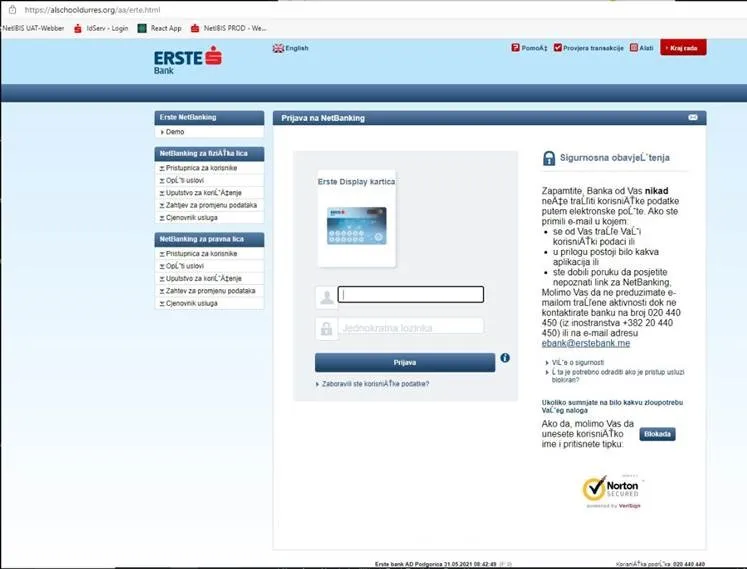Screen dimensions: 747x569
Task: Open the NetBIS PROD bookmark
Action: 229,28
